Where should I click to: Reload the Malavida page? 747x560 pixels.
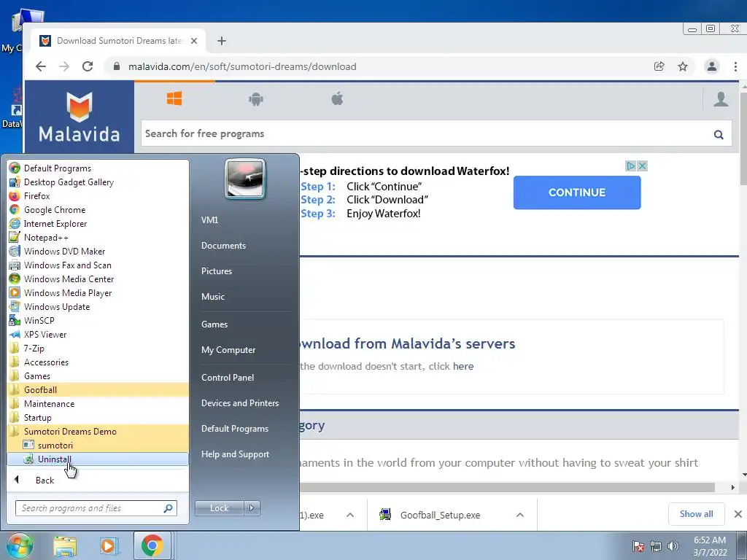pos(88,66)
